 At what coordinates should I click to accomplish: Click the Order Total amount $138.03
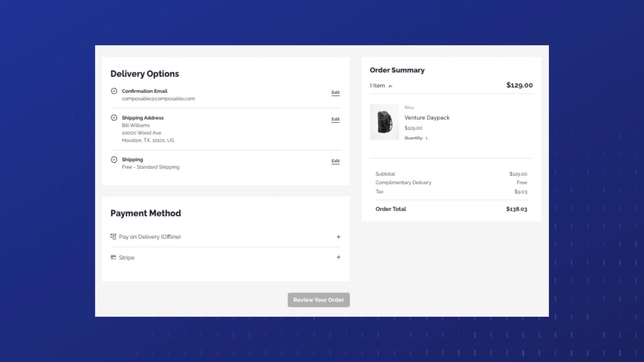coord(516,209)
